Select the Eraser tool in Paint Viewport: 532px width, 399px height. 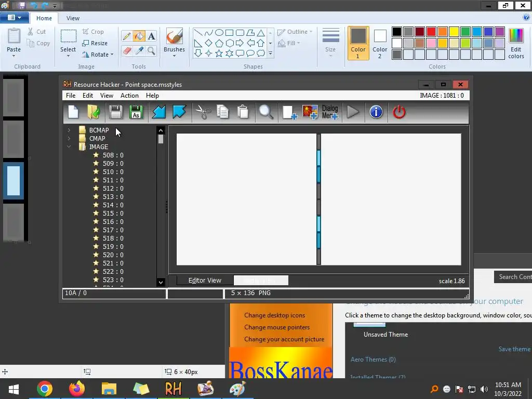pyautogui.click(x=127, y=51)
